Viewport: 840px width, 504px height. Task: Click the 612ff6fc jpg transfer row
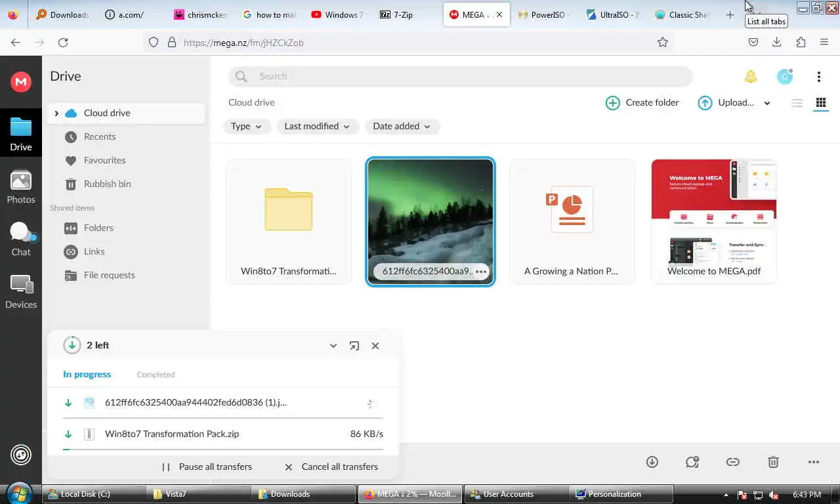223,403
